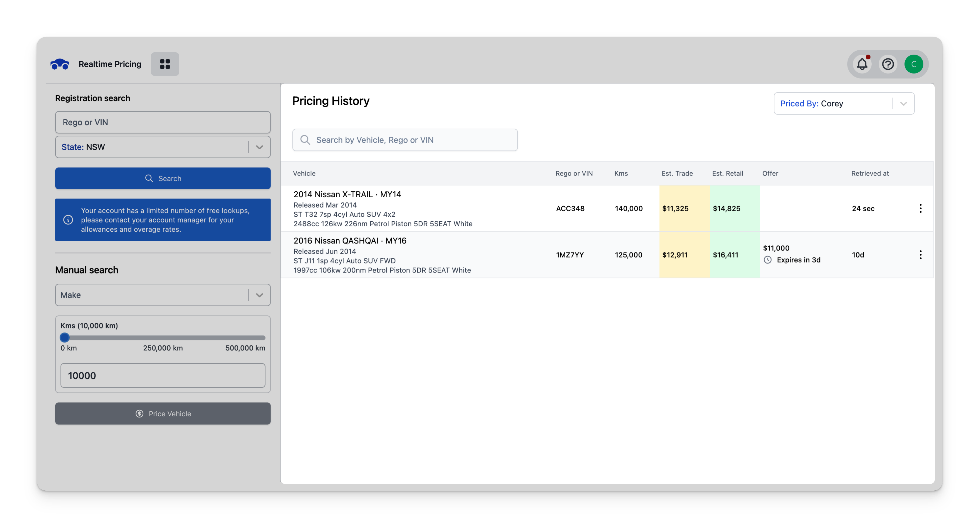The width and height of the screenshot is (980, 528).
Task: Open the notifications bell
Action: 862,64
